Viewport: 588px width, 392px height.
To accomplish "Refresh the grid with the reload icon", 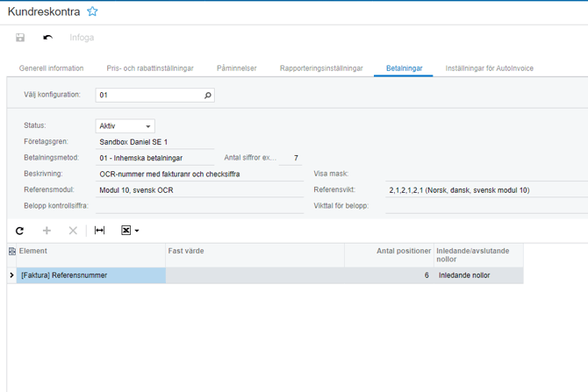I will pos(20,231).
